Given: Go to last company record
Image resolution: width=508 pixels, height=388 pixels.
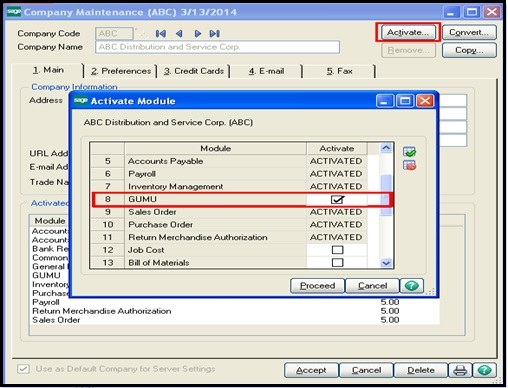Looking at the screenshot, I should (215, 34).
